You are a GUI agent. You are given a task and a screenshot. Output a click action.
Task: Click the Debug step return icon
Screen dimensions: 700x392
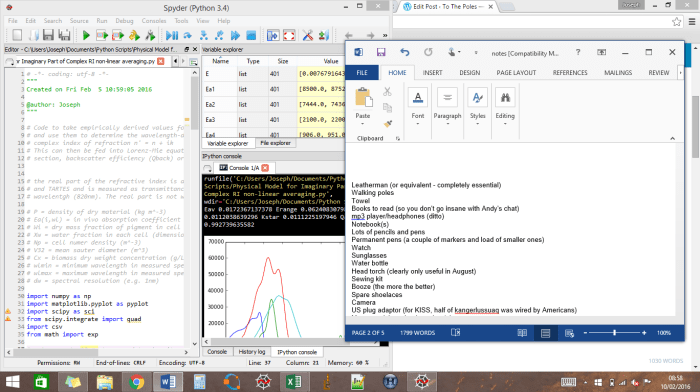coord(220,35)
